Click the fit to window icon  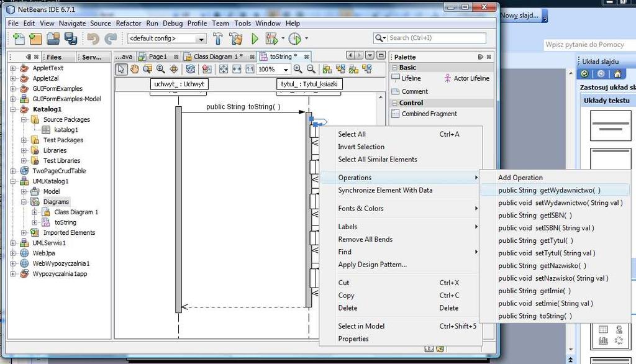(224, 69)
